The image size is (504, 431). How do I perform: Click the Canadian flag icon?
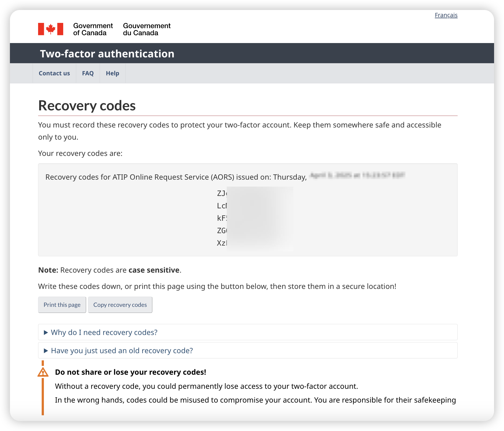pos(51,29)
